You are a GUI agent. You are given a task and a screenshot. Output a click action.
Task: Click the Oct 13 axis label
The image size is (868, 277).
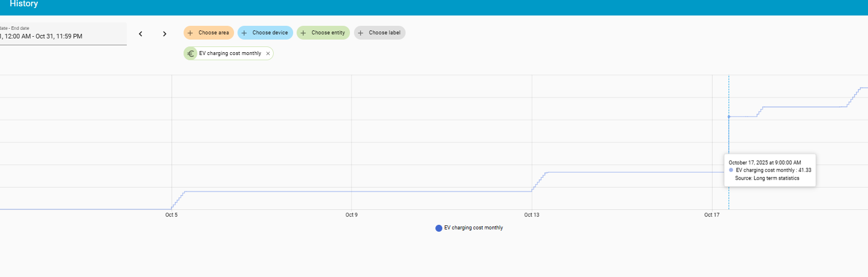coord(532,215)
